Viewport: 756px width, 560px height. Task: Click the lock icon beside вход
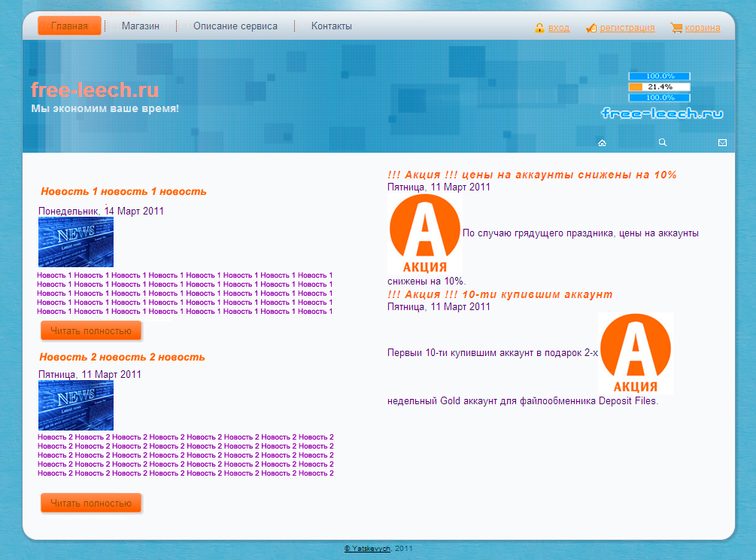539,28
